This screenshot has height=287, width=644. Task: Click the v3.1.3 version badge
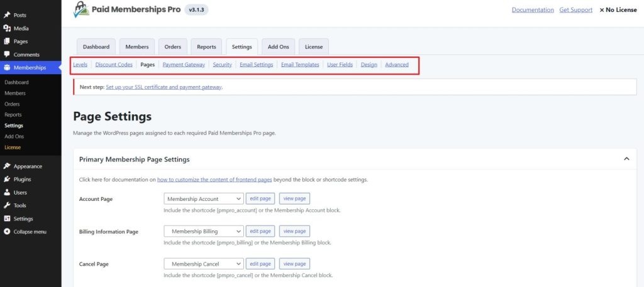(x=196, y=10)
